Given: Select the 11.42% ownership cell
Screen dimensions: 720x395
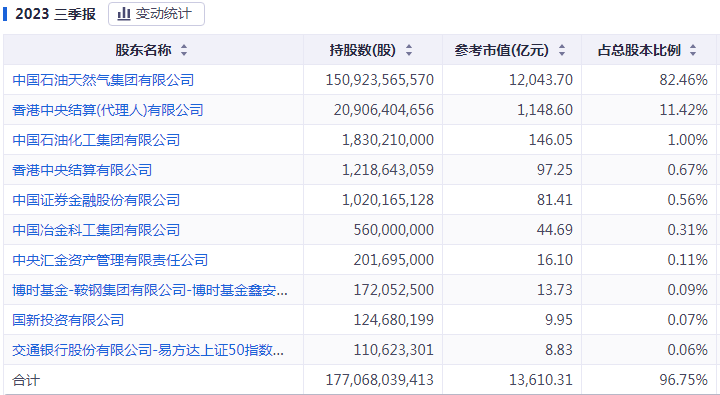Looking at the screenshot, I should 684,110.
